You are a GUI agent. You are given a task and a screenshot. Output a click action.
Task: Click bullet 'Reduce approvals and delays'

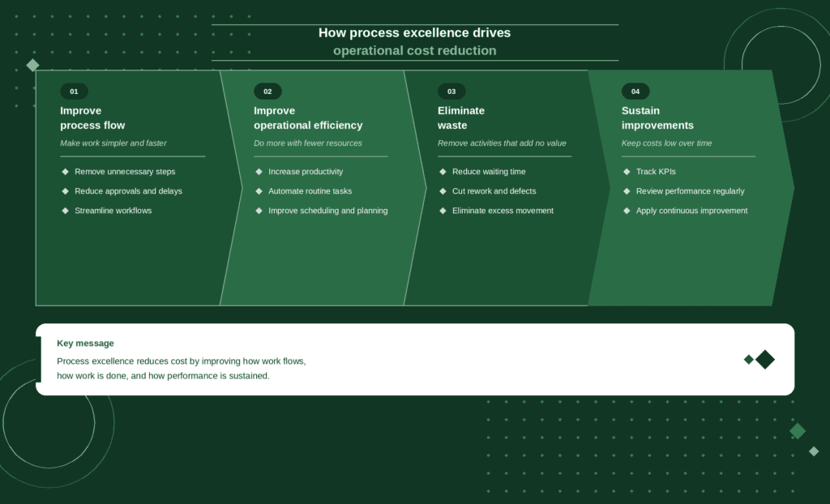pyautogui.click(x=128, y=191)
